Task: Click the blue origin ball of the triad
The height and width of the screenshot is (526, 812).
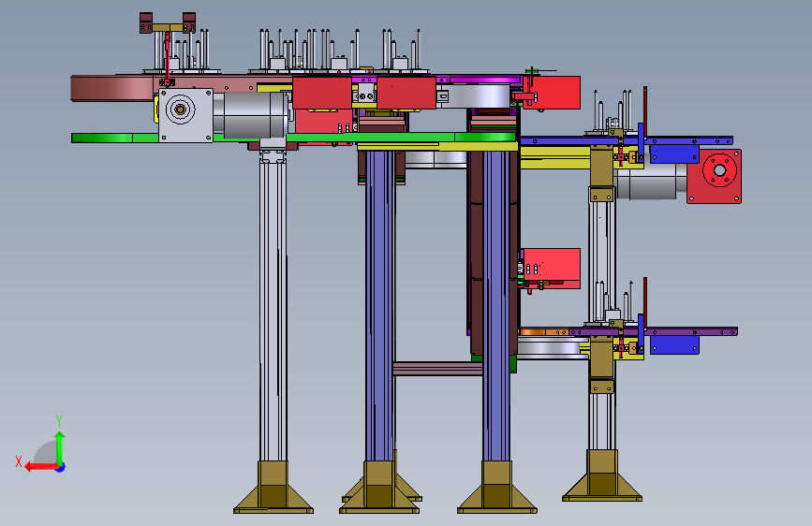Action: [61, 467]
